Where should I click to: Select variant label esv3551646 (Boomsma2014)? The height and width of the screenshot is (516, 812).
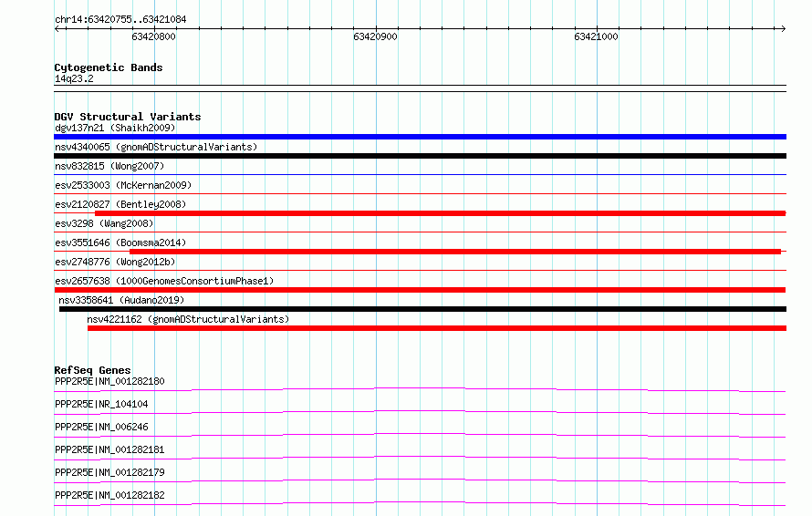click(120, 243)
